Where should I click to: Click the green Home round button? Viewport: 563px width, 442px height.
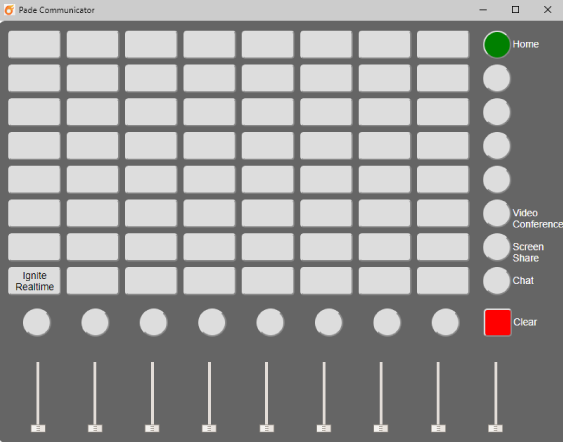tap(497, 45)
